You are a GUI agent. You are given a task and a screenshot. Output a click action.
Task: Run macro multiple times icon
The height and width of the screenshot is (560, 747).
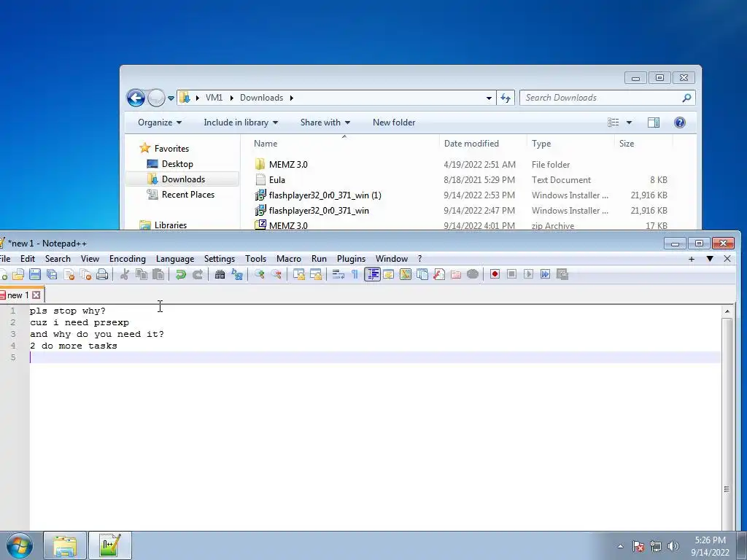click(546, 274)
